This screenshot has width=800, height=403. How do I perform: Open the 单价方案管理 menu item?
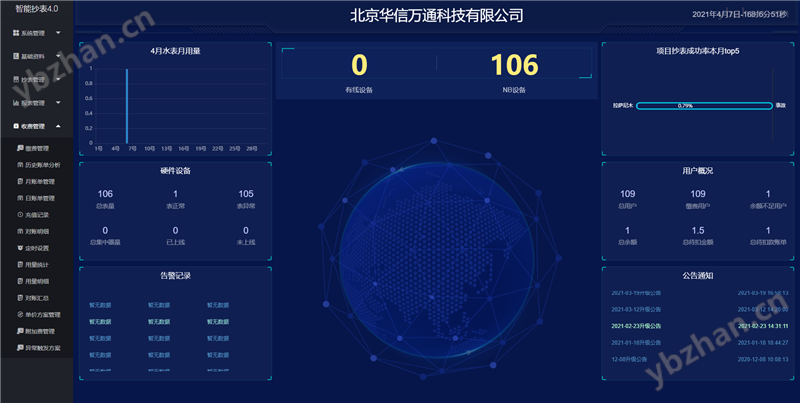point(39,315)
